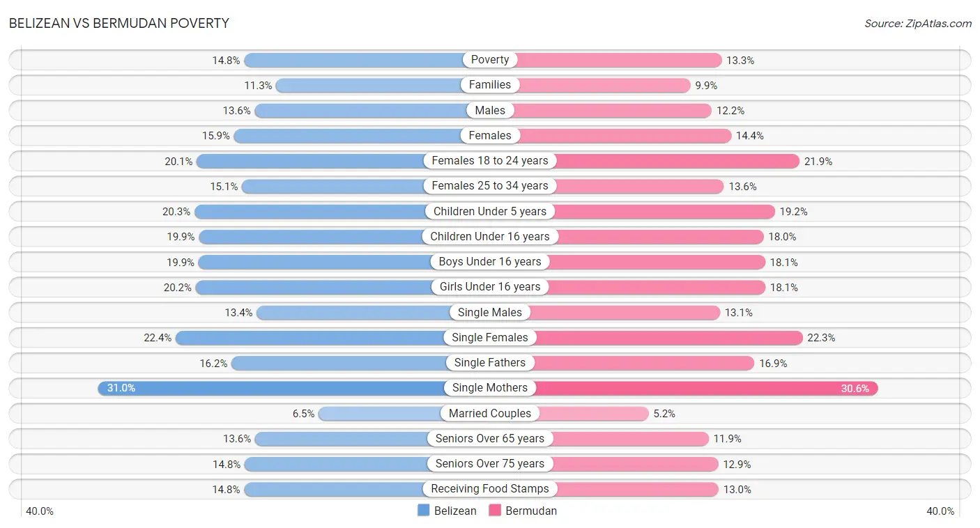Click the Bermudan pink legend swatch

(x=495, y=511)
